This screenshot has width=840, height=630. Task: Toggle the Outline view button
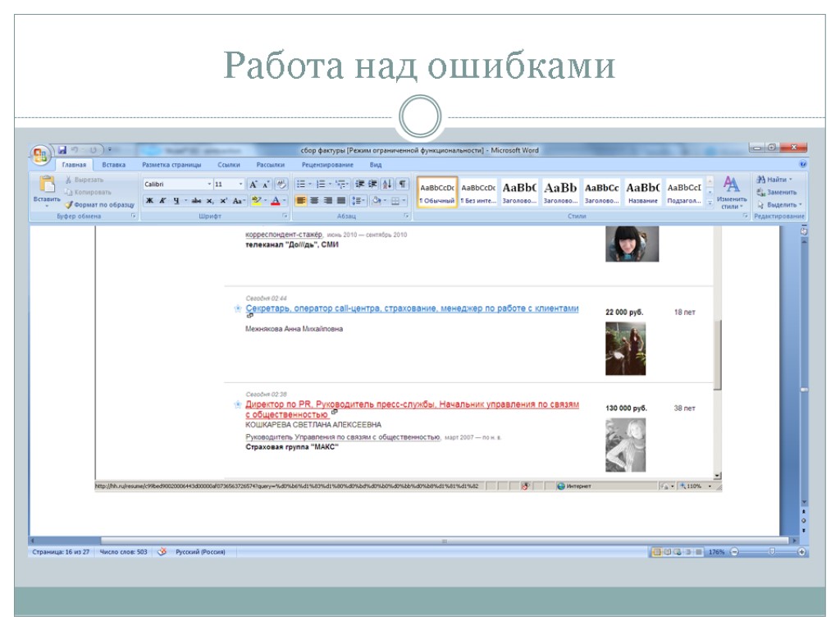pyautogui.click(x=688, y=552)
